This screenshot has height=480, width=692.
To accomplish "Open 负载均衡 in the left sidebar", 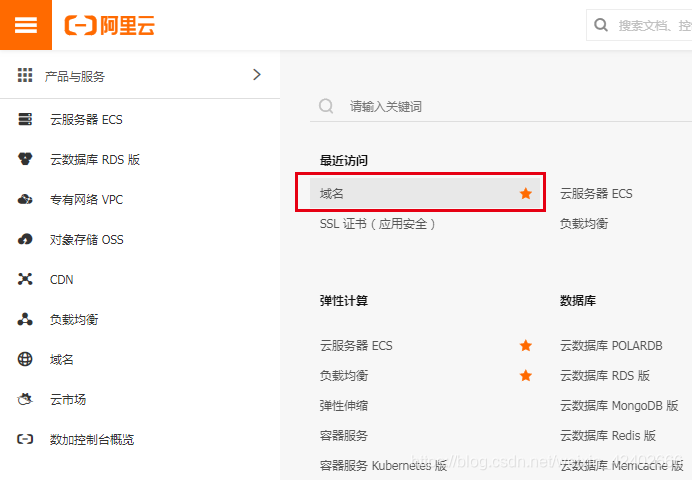I will point(74,319).
